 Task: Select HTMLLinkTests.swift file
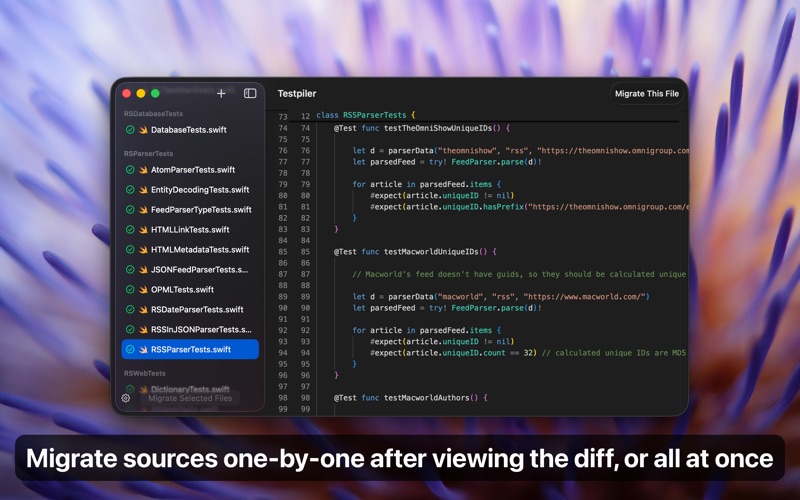tap(190, 229)
